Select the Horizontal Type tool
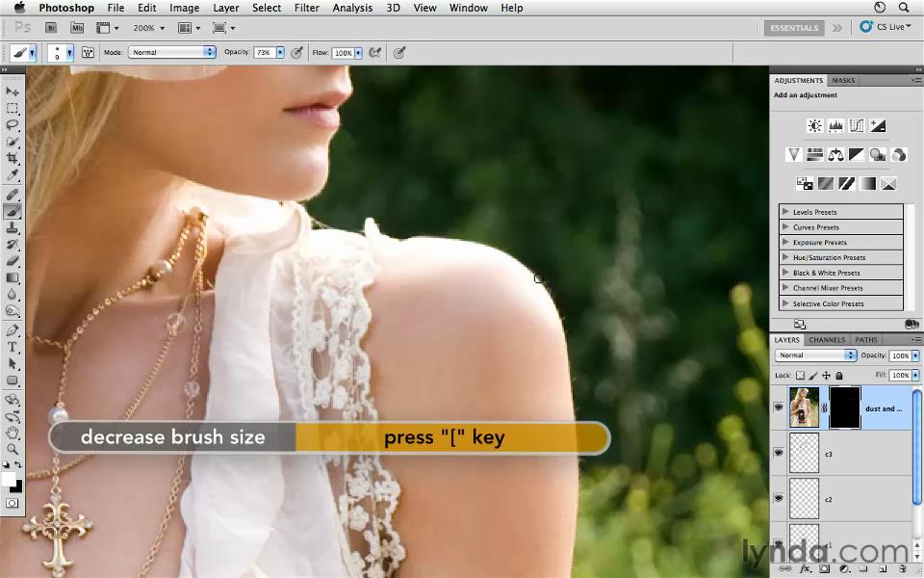The width and height of the screenshot is (924, 578). pos(13,347)
